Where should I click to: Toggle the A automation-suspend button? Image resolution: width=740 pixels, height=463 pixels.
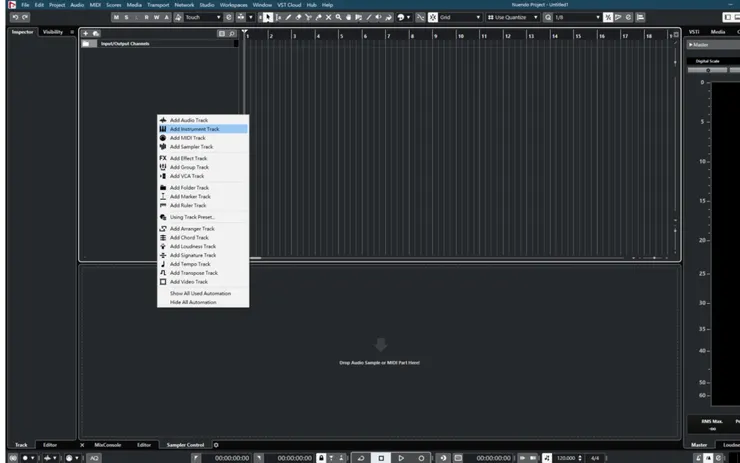click(167, 17)
